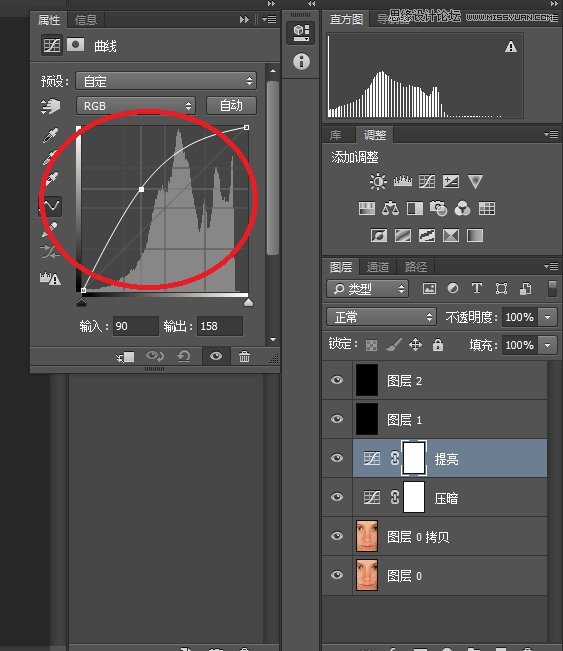This screenshot has height=651, width=563.
Task: Open the 正常 blend mode dropdown
Action: [381, 318]
